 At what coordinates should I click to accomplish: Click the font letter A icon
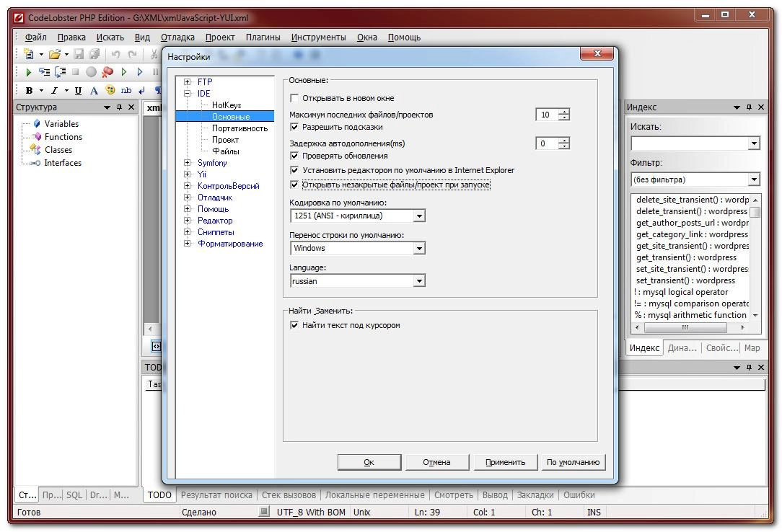pos(94,91)
